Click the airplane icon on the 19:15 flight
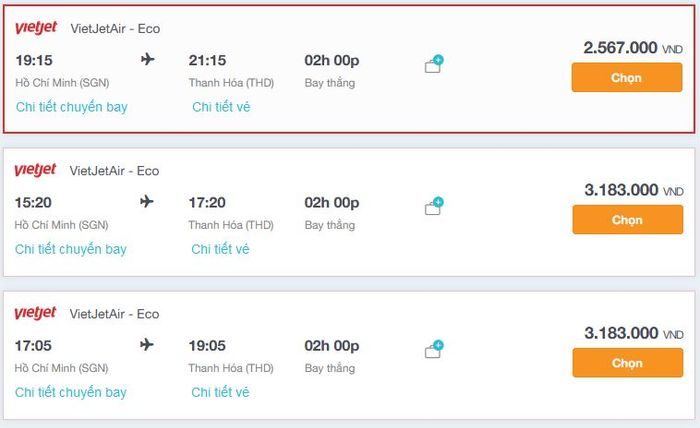The image size is (700, 428). [148, 60]
